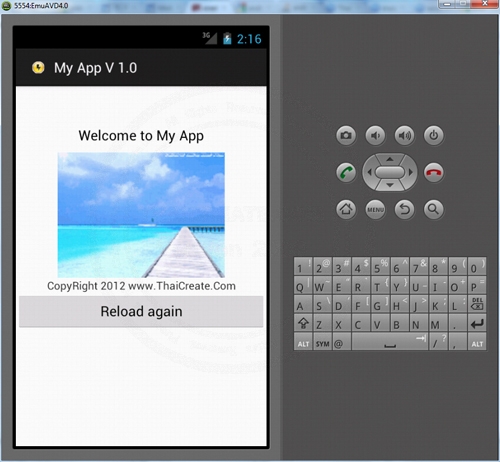The height and width of the screenshot is (462, 500).
Task: Click the M key
Action: (438, 323)
